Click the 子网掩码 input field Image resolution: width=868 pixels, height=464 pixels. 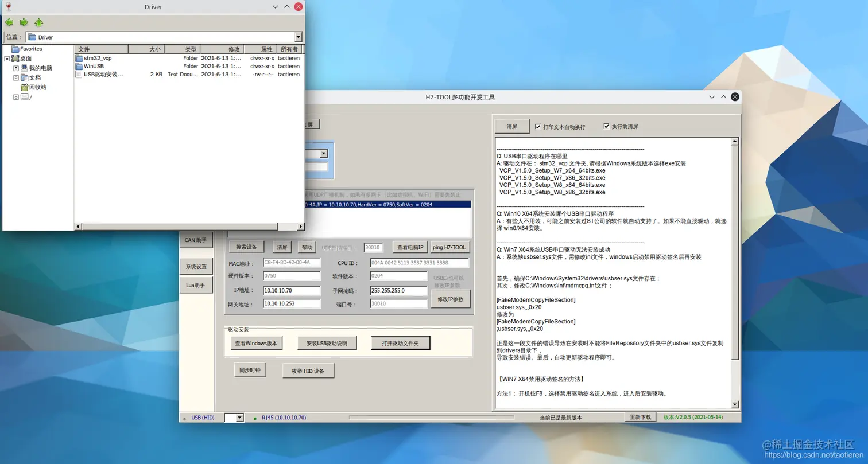tap(399, 291)
